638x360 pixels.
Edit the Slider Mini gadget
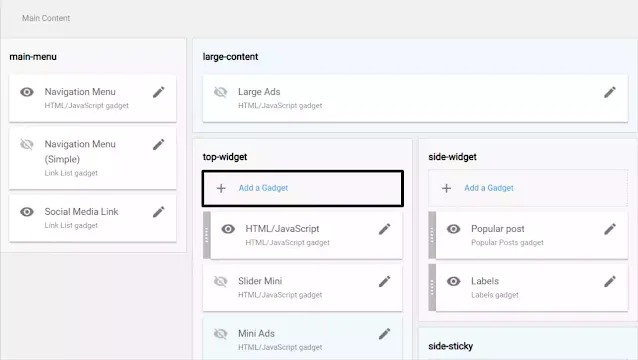pos(385,281)
